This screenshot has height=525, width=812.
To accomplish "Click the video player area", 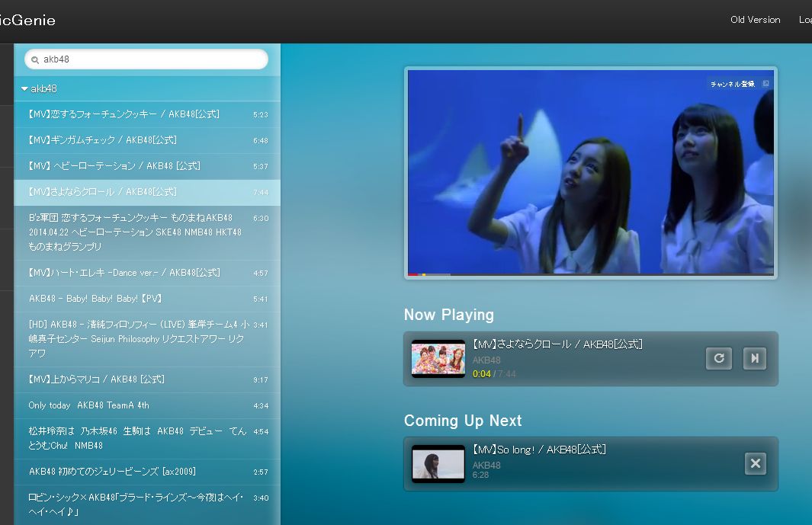I will click(x=591, y=171).
